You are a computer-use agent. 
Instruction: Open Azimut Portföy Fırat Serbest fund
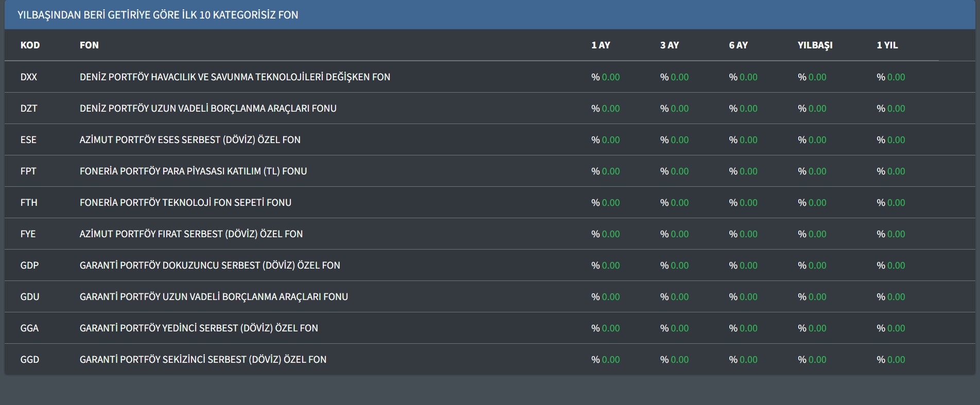191,234
